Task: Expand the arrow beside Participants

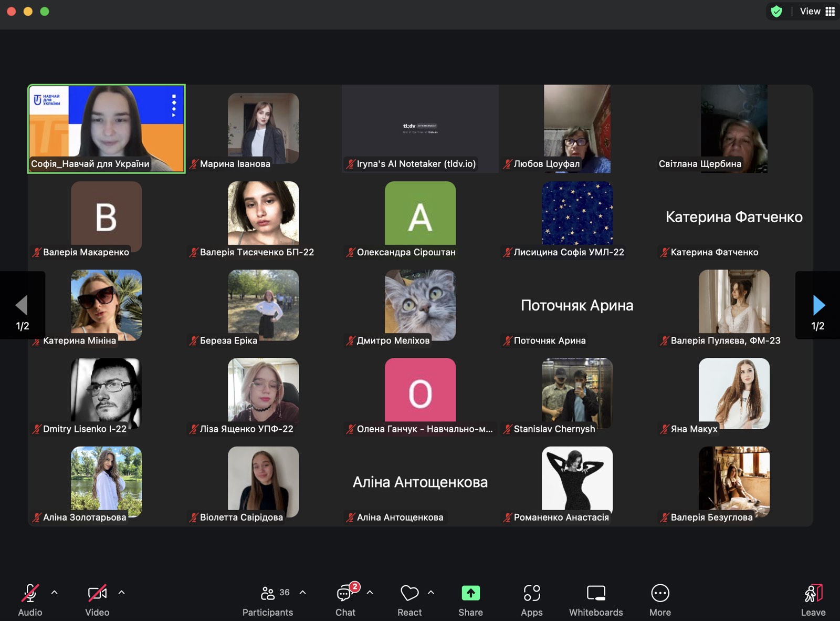Action: point(303,593)
